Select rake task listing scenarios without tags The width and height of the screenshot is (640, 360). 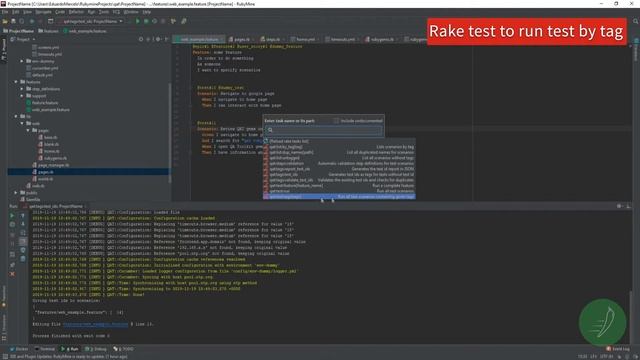pos(339,158)
